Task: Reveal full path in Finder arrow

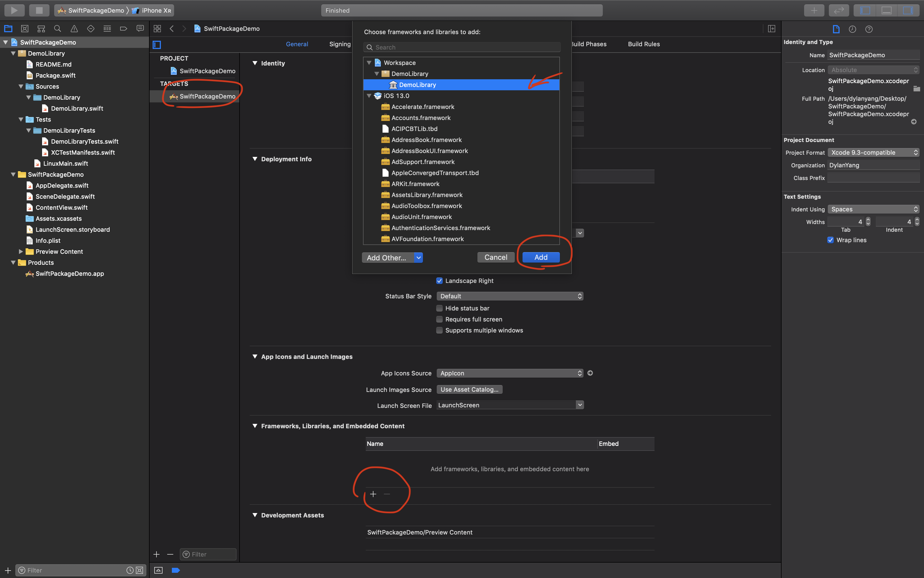Action: point(914,122)
